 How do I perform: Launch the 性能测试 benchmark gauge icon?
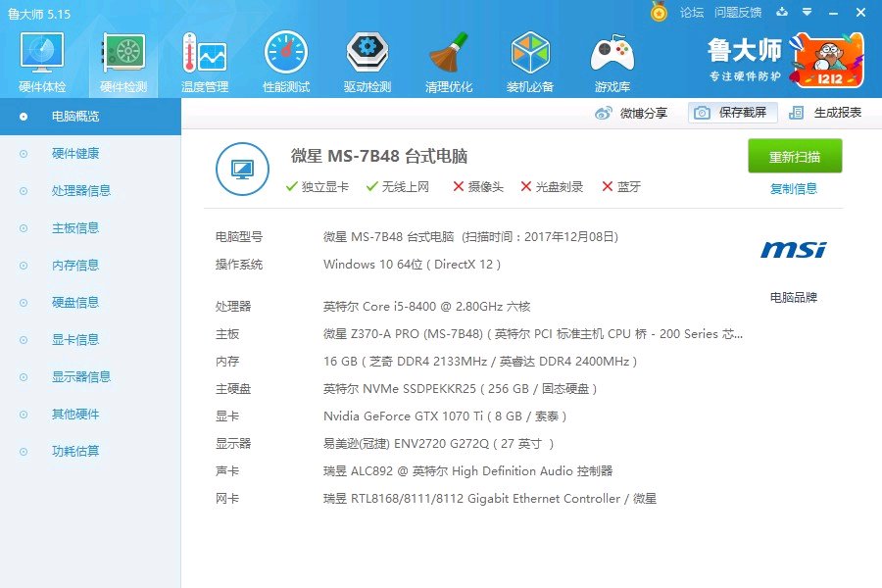pos(286,62)
